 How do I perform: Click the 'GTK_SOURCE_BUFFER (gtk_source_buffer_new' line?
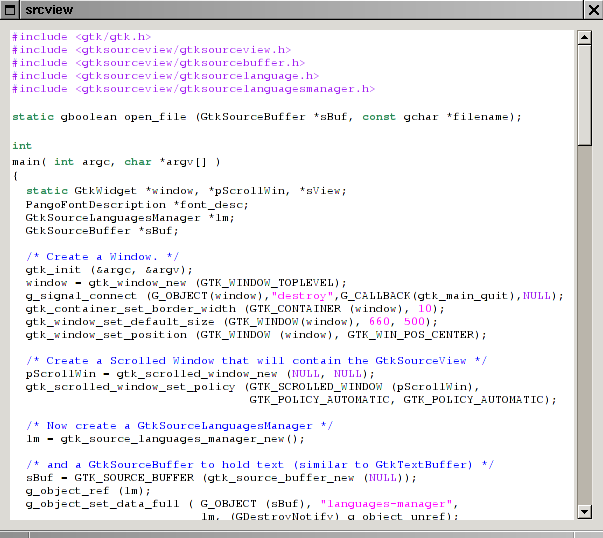pyautogui.click(x=221, y=478)
